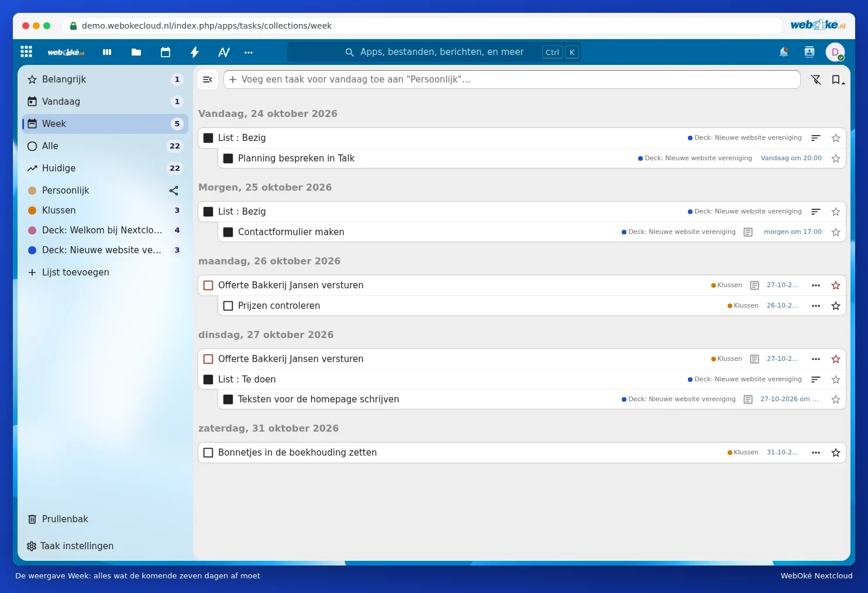
Task: Open the Analytics chart icon in top bar
Action: (224, 52)
